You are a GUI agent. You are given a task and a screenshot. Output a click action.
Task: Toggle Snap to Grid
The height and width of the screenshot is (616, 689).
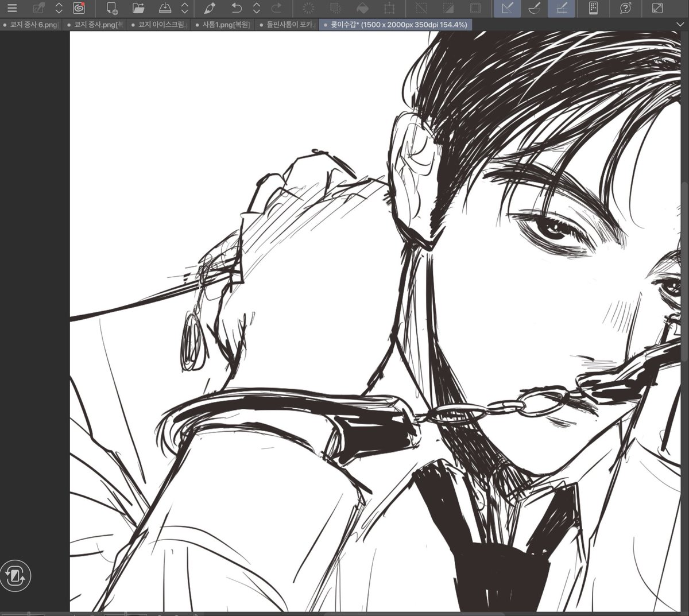(562, 8)
